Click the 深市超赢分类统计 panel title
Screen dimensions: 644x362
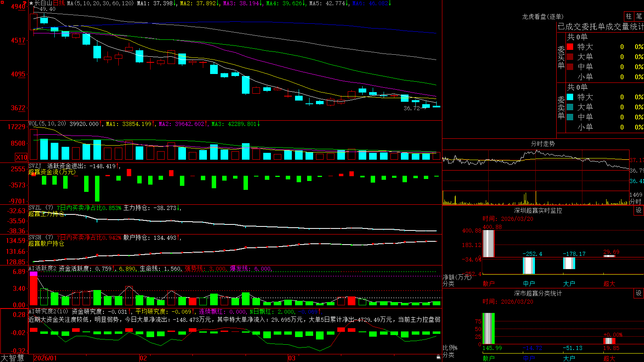point(538,293)
